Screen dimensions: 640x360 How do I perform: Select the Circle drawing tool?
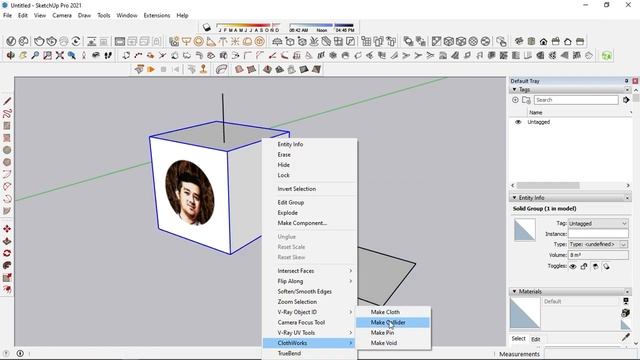tap(7, 150)
